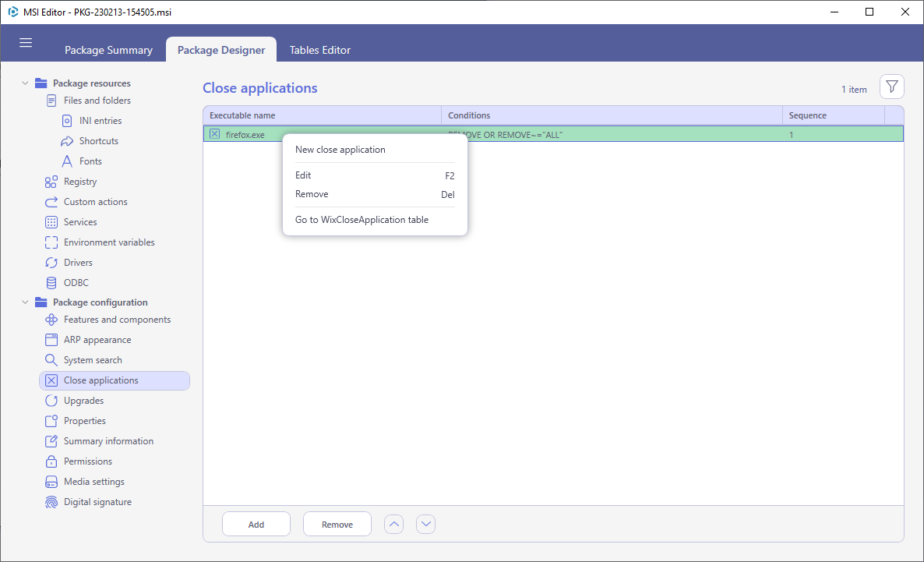Click the REMOVE~="ALL" condition cell
The image size is (924, 562).
506,134
